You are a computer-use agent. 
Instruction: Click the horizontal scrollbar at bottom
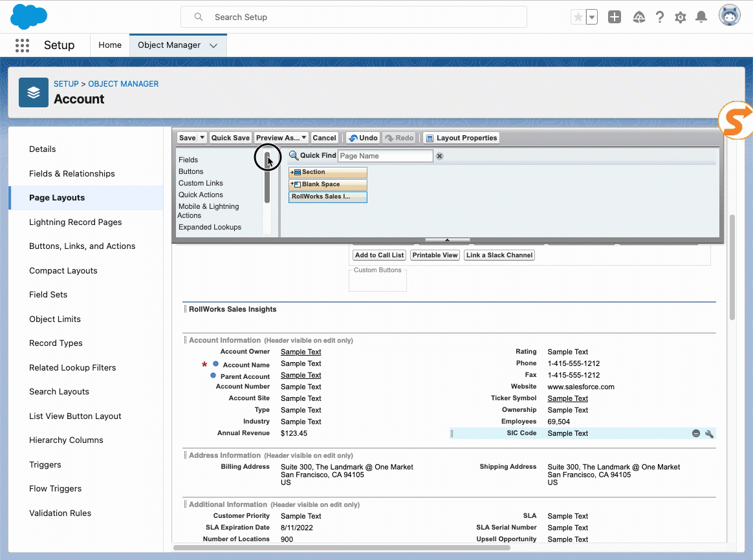(x=342, y=548)
